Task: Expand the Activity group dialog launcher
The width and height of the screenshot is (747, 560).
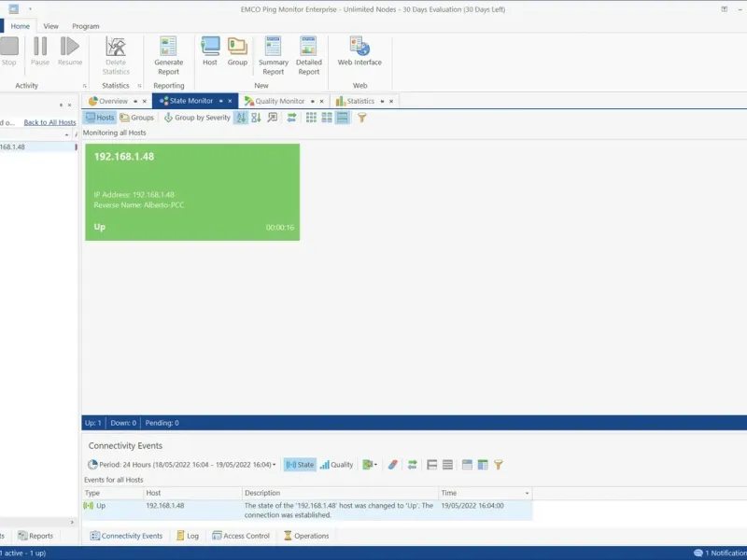Action: tap(85, 86)
